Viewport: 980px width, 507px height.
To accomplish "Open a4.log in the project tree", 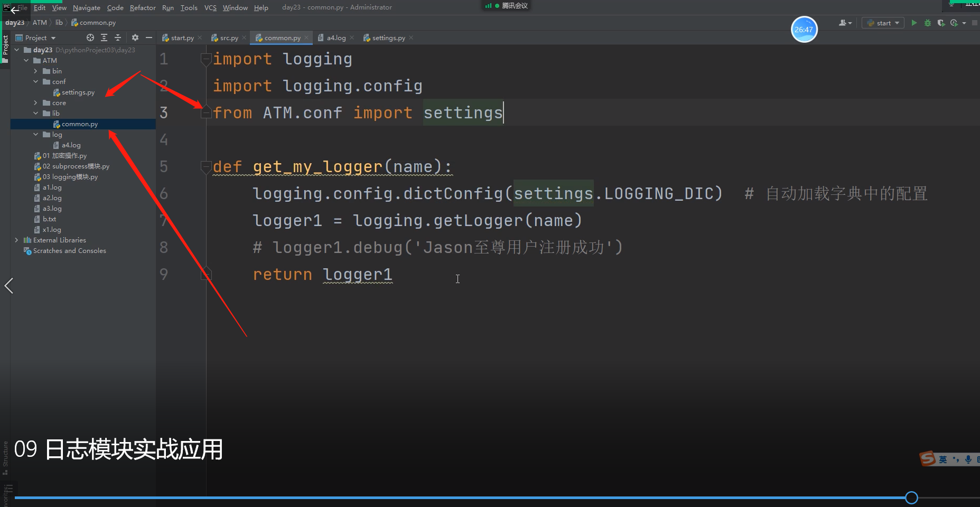I will pos(71,145).
